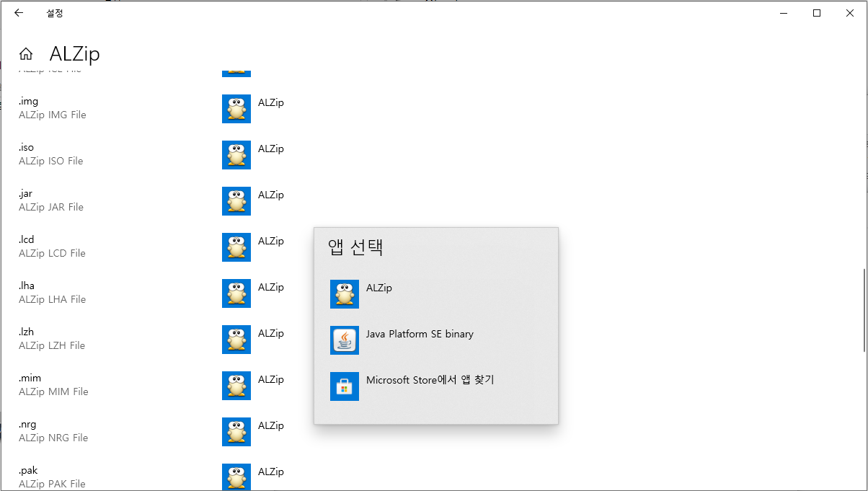Click Java coffee cup icon in popup
Viewport: 868px width, 491px height.
point(345,340)
